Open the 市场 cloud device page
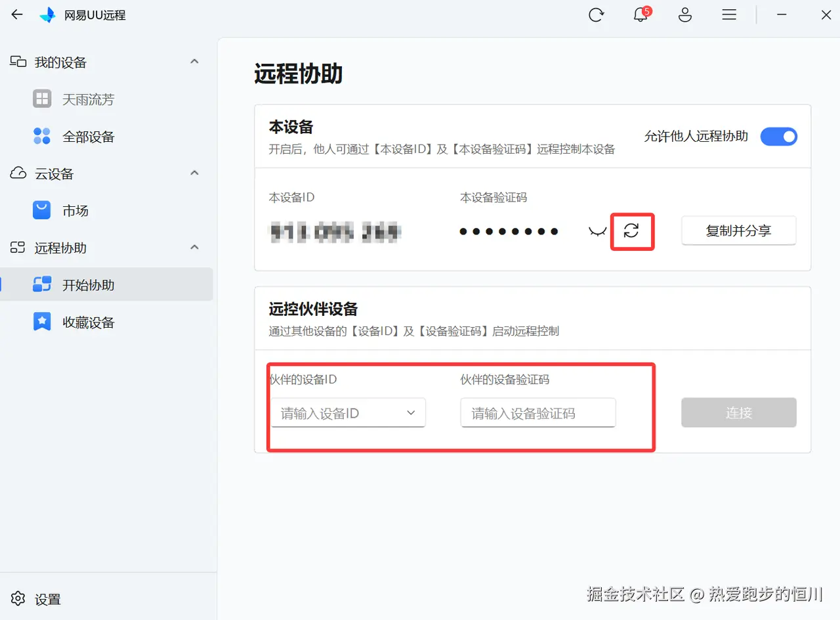 75,210
